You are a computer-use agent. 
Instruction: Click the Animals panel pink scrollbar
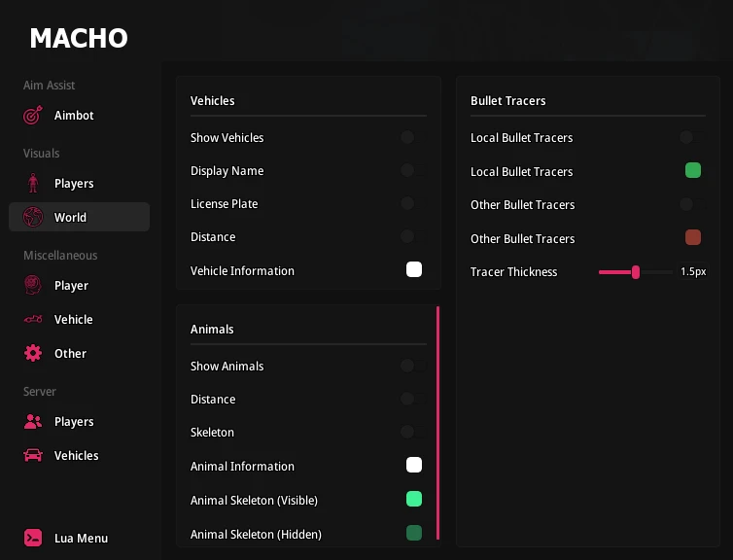click(x=437, y=423)
